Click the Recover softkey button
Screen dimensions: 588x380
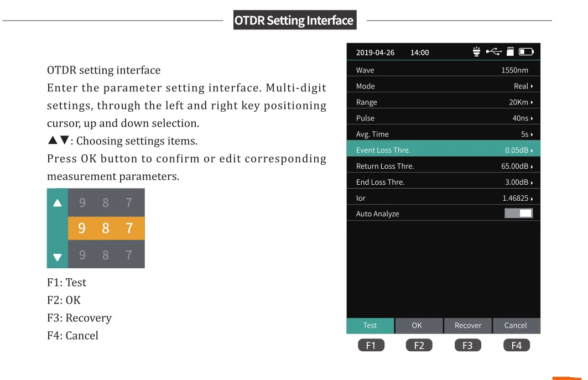coord(468,326)
